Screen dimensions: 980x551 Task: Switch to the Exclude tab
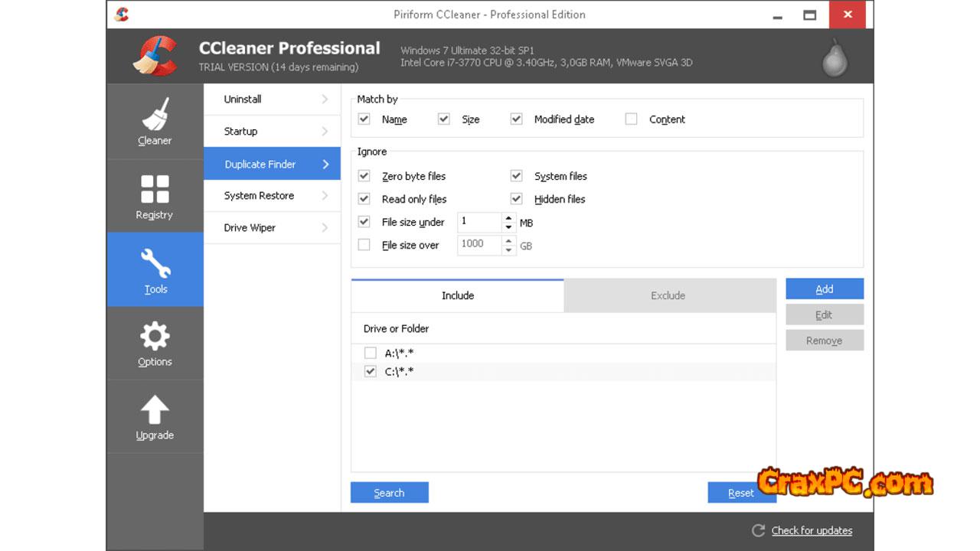(x=668, y=295)
